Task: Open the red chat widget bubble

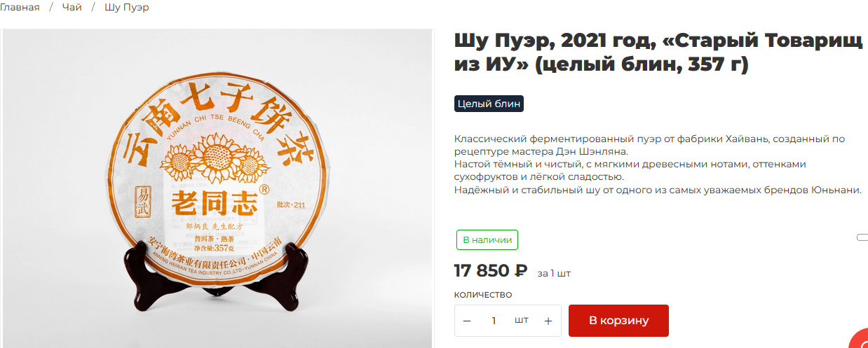Action: point(859,340)
